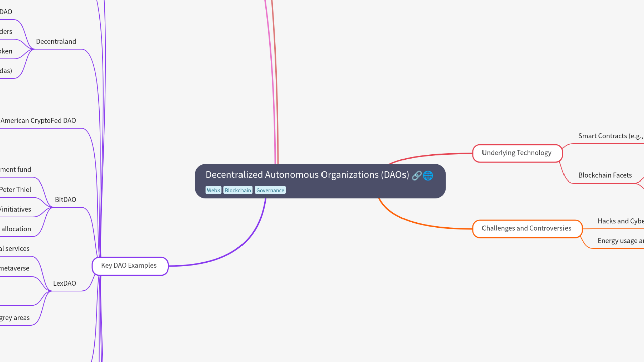Open the Governance tag
644x362 pixels.
[x=270, y=190]
